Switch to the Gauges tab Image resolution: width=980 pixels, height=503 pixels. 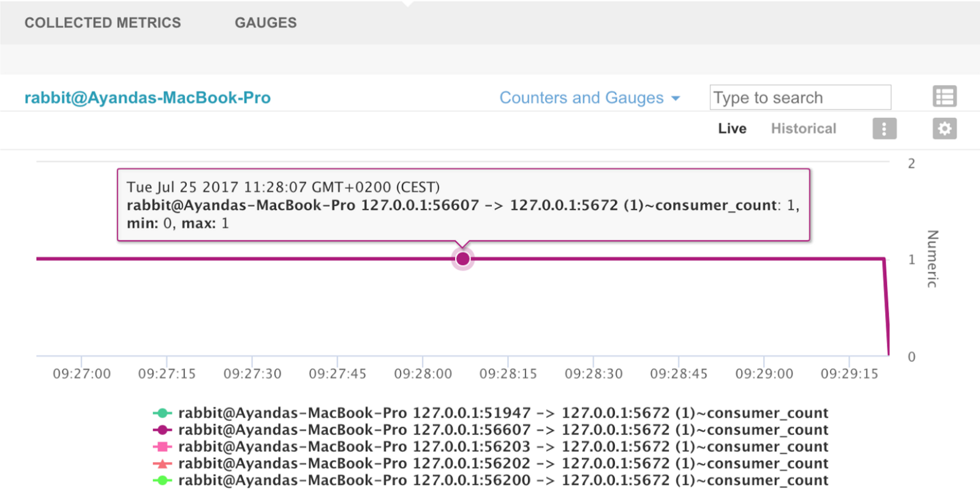(x=266, y=23)
